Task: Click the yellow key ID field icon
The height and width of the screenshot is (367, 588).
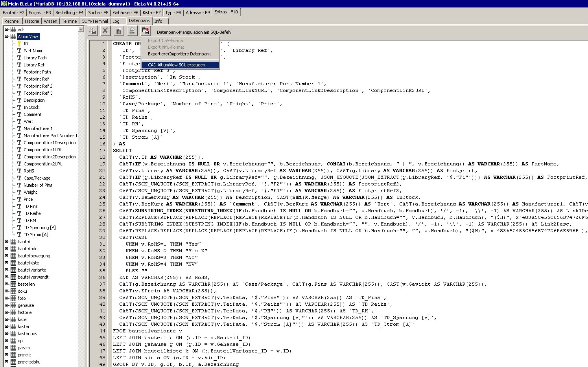Action: tap(19, 44)
